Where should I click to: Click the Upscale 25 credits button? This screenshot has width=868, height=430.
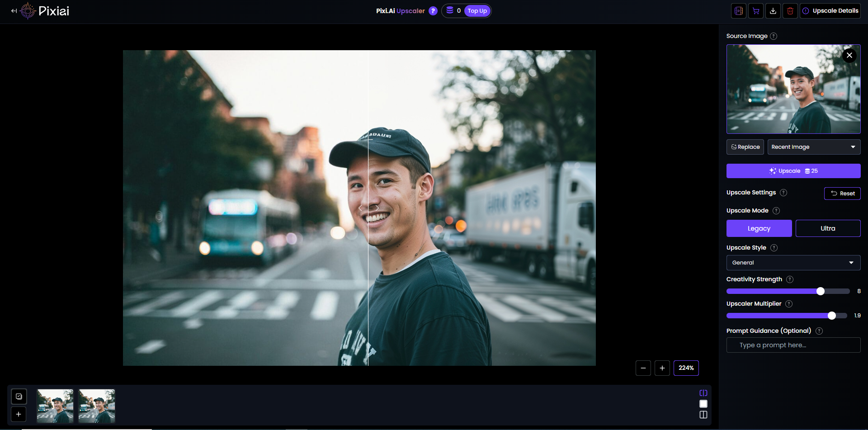[x=793, y=171]
